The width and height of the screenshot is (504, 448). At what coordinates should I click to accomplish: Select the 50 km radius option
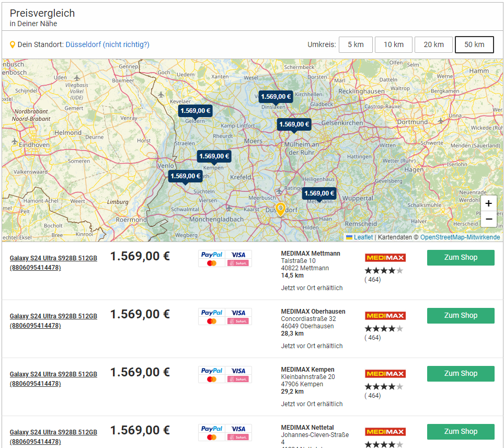coord(474,44)
